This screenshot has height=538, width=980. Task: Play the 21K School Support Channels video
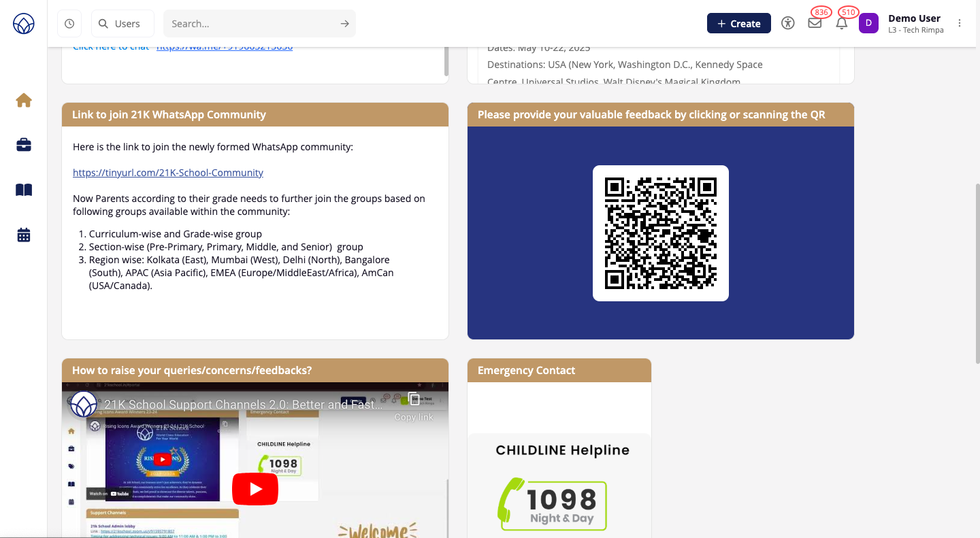[255, 489]
